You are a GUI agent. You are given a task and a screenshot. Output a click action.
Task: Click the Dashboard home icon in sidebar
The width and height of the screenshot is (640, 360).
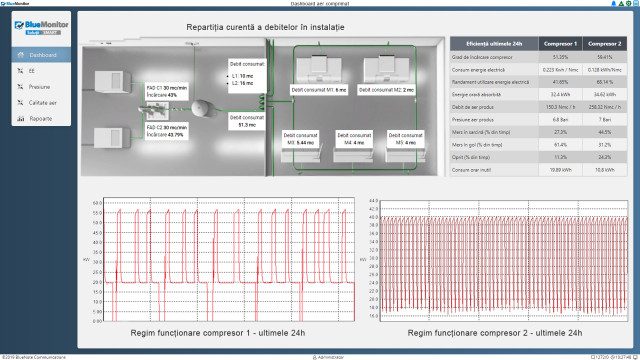(x=21, y=55)
